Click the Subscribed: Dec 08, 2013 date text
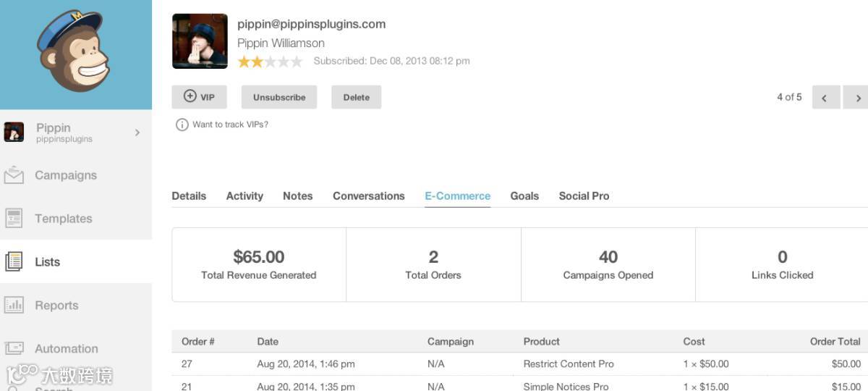 [x=391, y=61]
